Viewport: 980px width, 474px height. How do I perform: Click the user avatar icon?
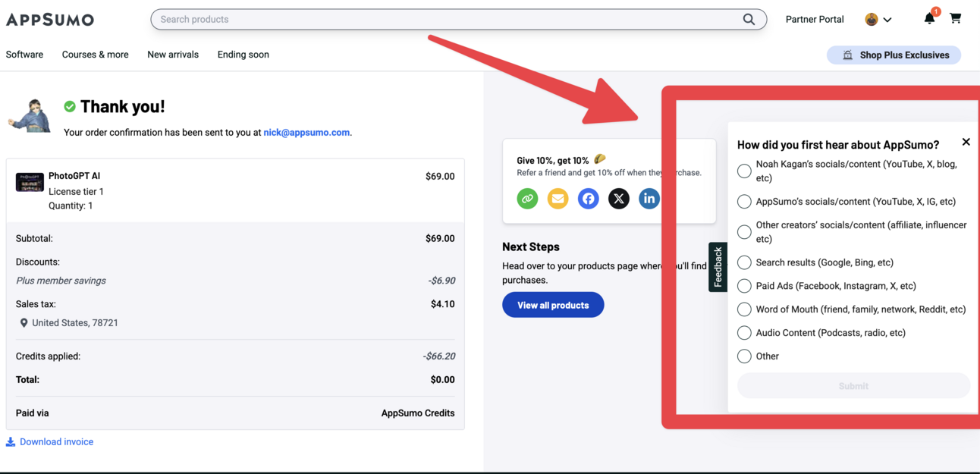pyautogui.click(x=872, y=20)
